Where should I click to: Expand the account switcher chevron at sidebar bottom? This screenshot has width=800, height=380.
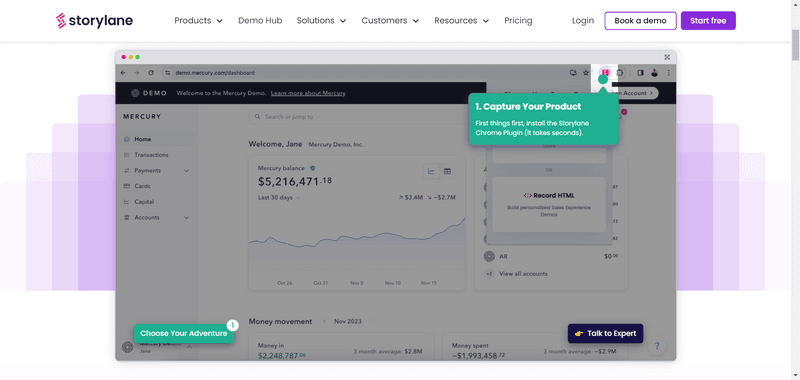click(189, 347)
